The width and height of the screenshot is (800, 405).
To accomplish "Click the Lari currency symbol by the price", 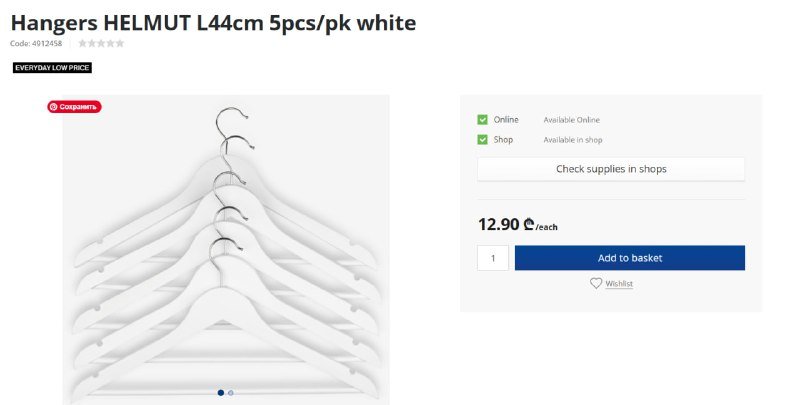I will click(529, 225).
